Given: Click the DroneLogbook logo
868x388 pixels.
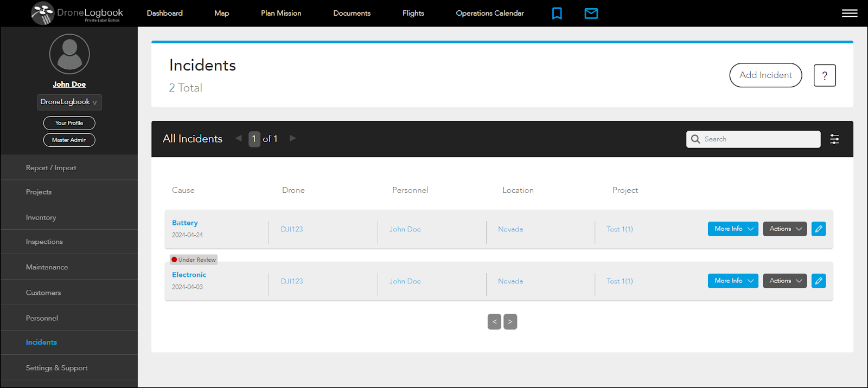Looking at the screenshot, I should [77, 13].
